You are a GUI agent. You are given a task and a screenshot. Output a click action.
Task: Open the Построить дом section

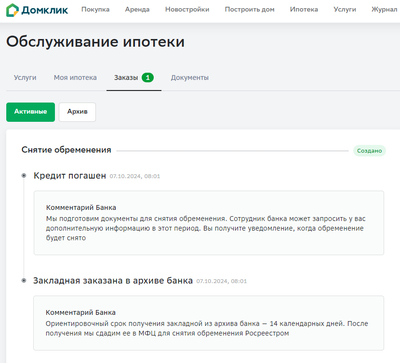pyautogui.click(x=249, y=10)
